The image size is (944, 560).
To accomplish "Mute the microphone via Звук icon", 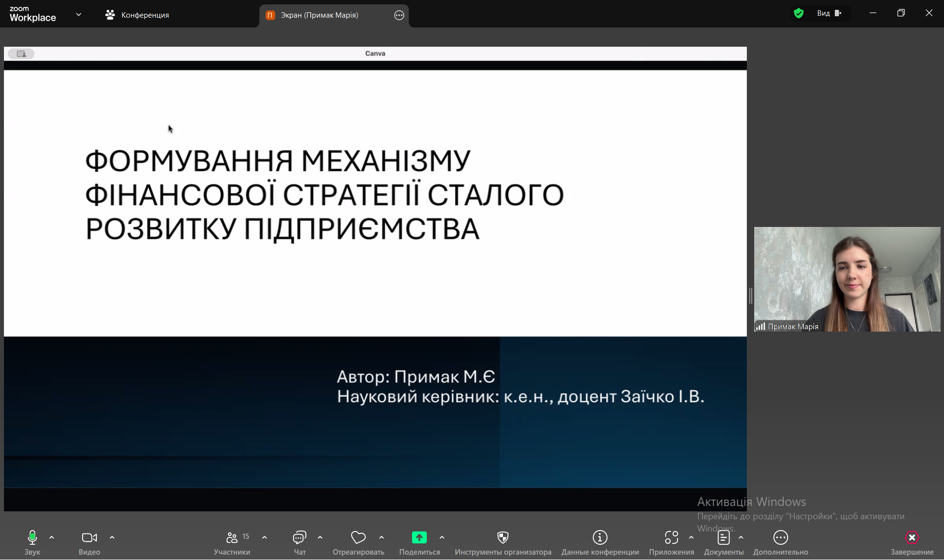I will click(x=32, y=538).
